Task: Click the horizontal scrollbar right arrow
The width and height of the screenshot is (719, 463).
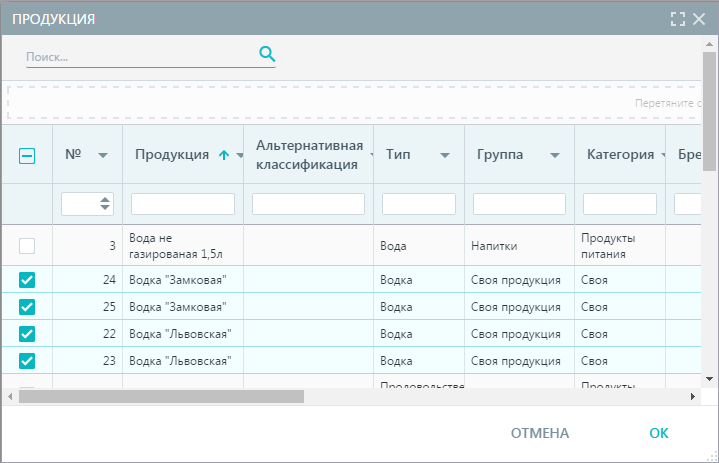Action: 693,397
